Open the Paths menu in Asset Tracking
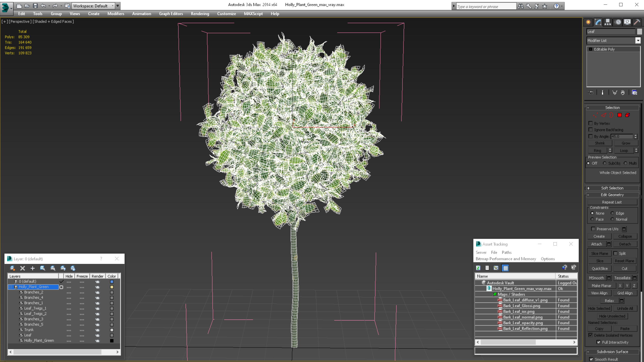 click(506, 252)
